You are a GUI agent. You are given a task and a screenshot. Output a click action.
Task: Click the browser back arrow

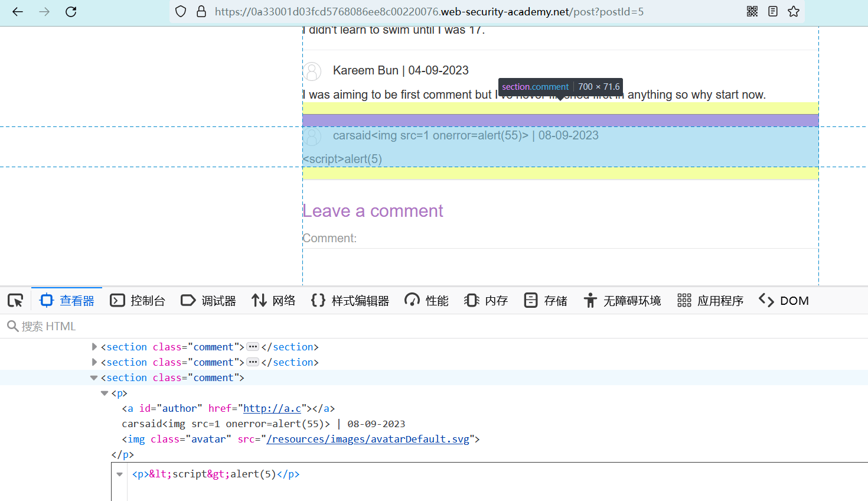pyautogui.click(x=18, y=12)
